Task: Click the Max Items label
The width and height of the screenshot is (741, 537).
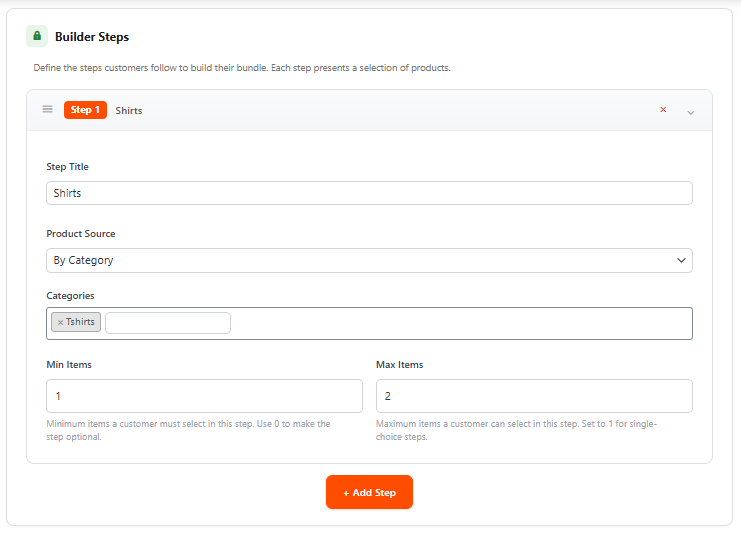Action: coord(399,365)
